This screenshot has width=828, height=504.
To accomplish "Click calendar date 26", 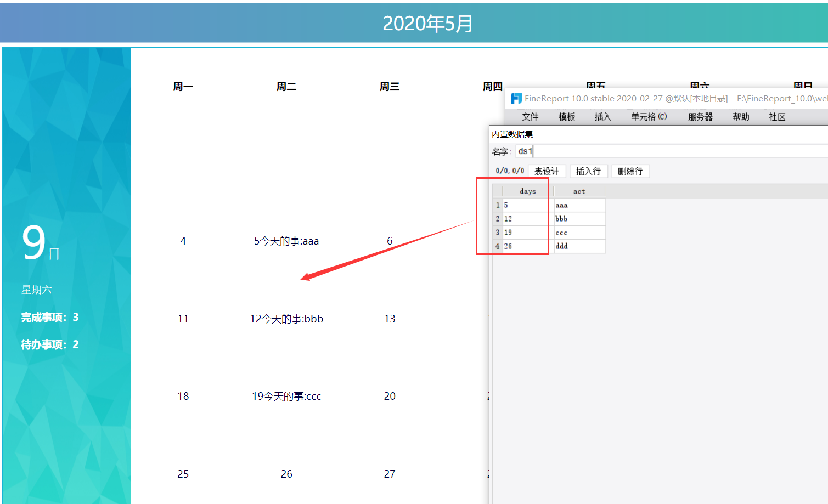I will 286,474.
